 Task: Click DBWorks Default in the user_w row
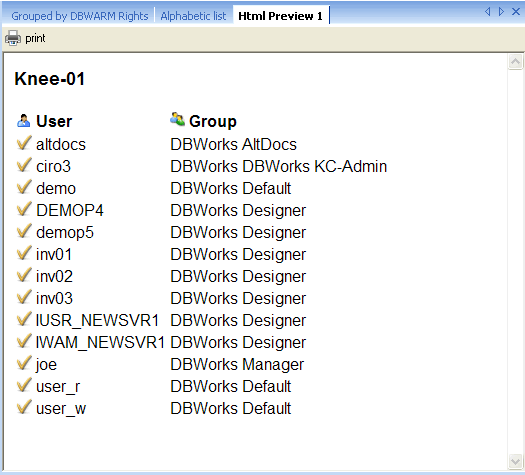[231, 409]
